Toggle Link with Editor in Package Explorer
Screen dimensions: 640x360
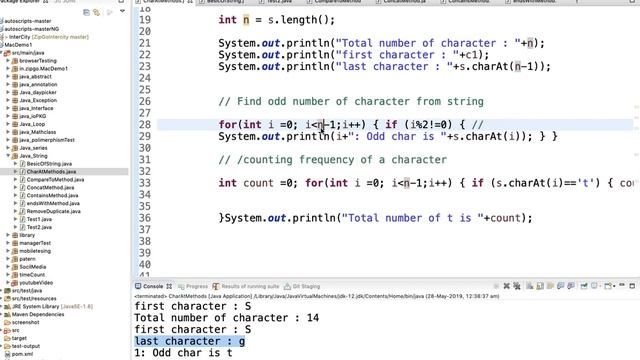coord(97,13)
